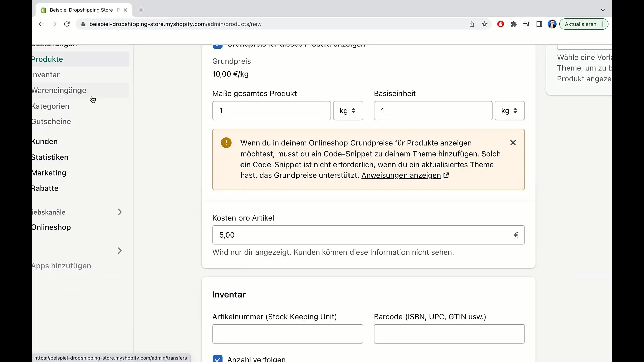The width and height of the screenshot is (644, 362).
Task: Open the browser three-dot menu
Action: 603,24
